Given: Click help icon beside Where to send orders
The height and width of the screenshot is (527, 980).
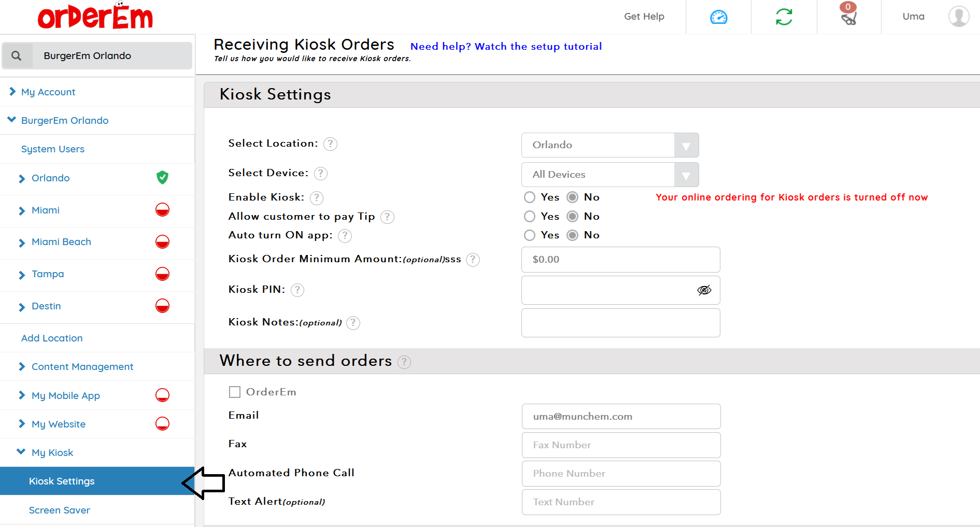Looking at the screenshot, I should (x=404, y=362).
